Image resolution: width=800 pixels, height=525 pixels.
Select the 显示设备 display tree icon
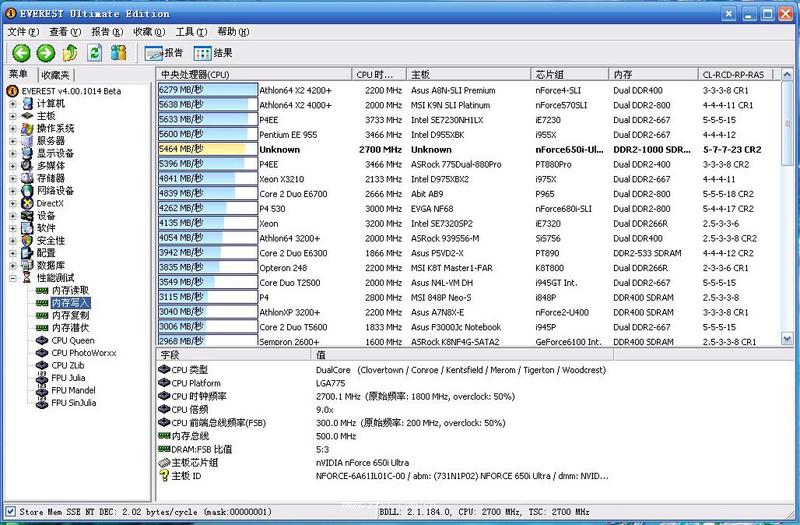pos(27,153)
